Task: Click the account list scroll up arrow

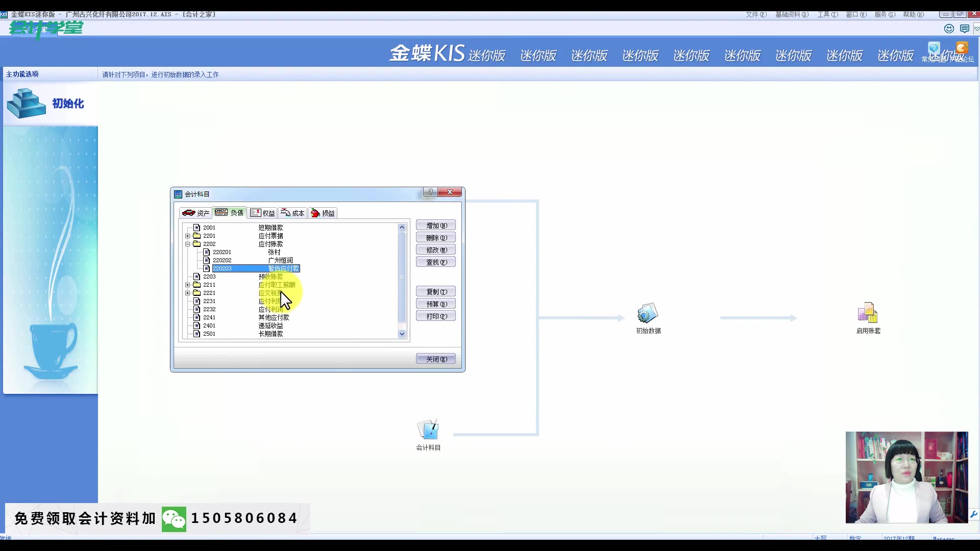Action: pos(402,228)
